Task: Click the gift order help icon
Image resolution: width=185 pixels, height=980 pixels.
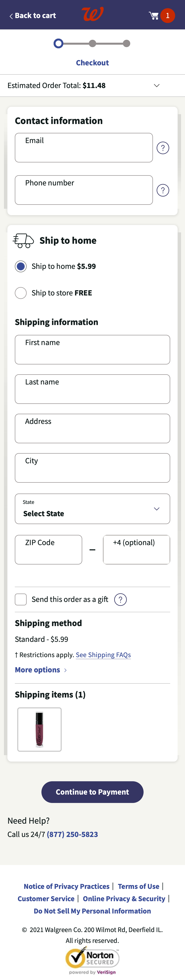Action: (x=120, y=600)
